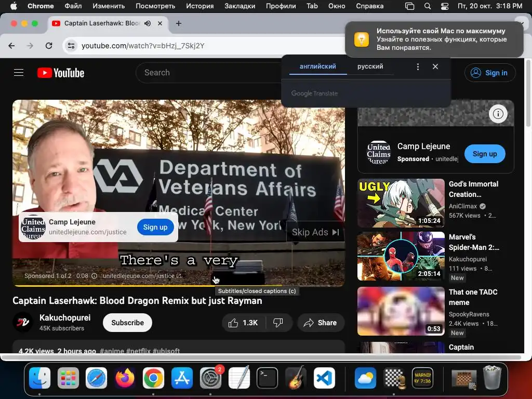The image size is (532, 399).
Task: Seek in the yellow ad progress bar
Action: [x=179, y=286]
